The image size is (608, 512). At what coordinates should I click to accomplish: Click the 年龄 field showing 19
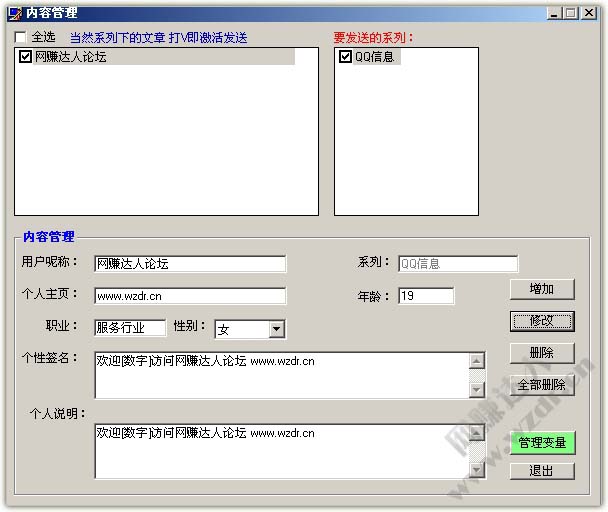[x=426, y=296]
